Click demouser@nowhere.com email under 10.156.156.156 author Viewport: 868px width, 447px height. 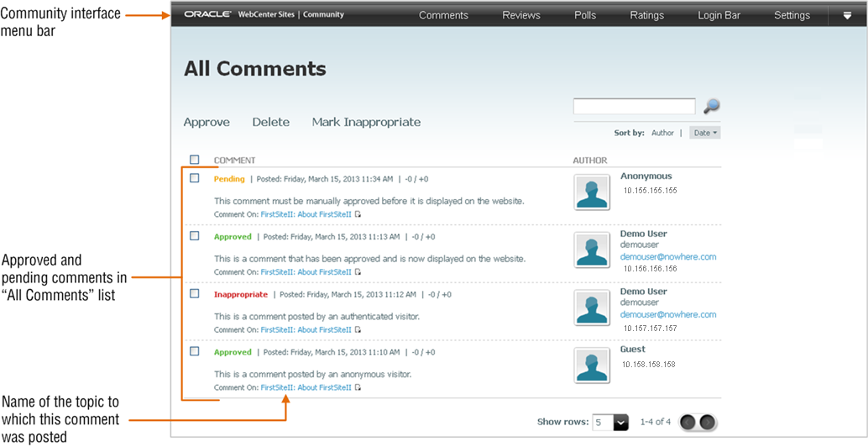pos(668,257)
